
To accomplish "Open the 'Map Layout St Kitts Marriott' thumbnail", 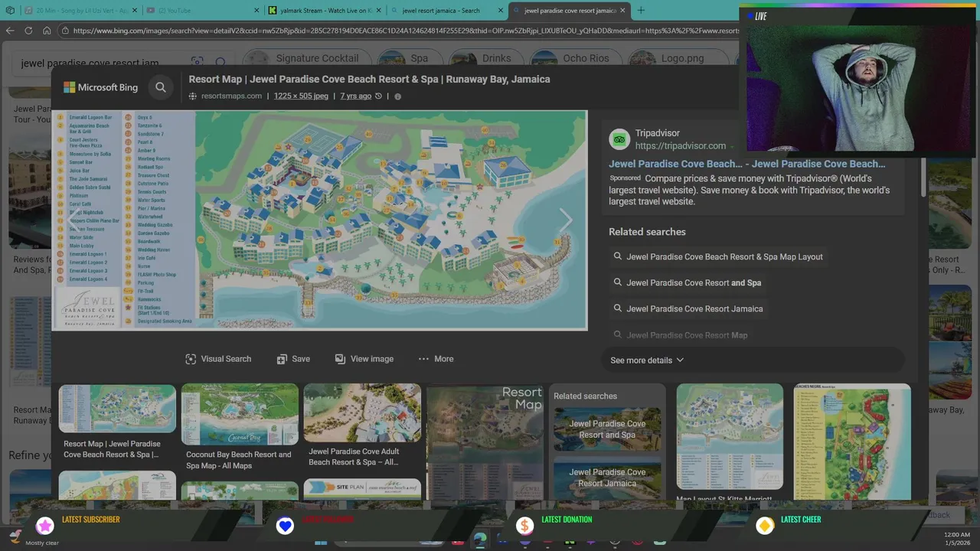I will 730,436.
